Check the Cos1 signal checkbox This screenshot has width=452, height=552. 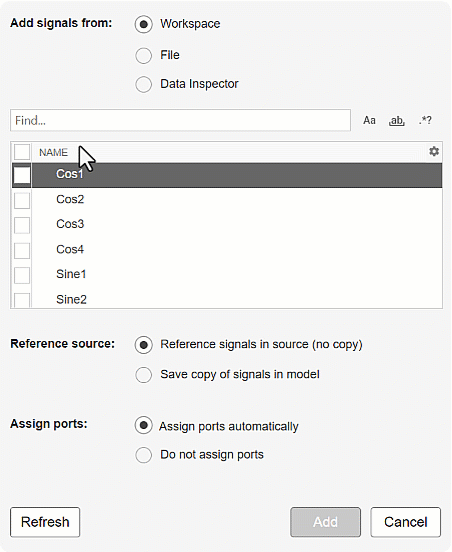point(22,175)
